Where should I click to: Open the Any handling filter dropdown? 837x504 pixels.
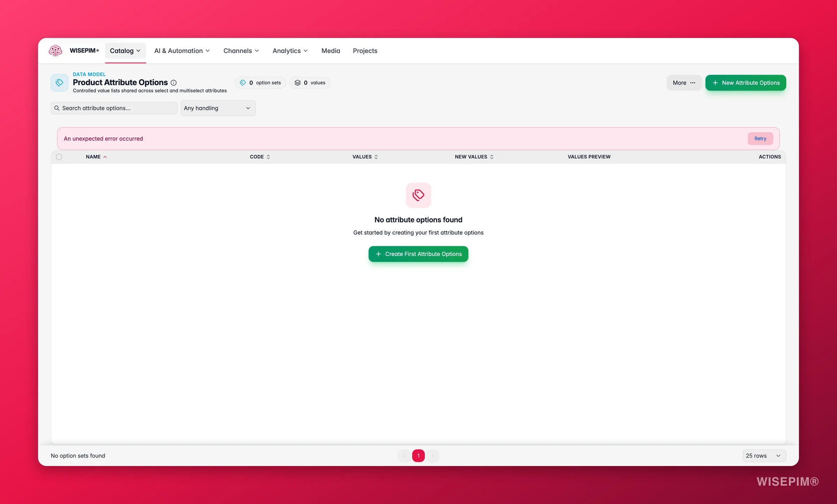click(218, 108)
